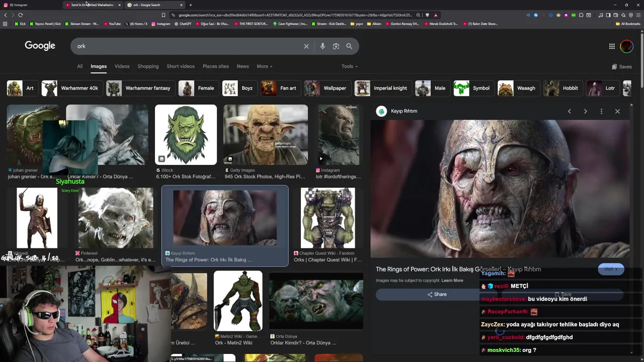Open Getty Images ork stock photo thumbnail
Image resolution: width=644 pixels, height=362 pixels.
coord(266,135)
